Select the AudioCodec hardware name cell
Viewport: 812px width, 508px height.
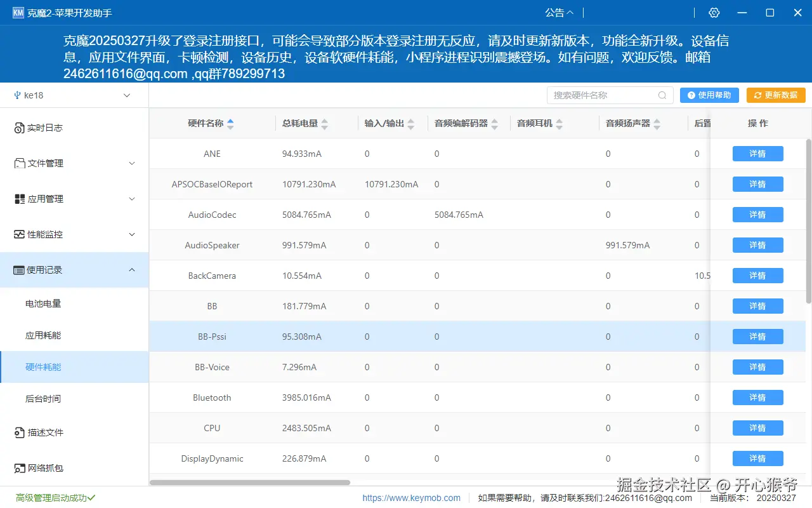point(212,215)
